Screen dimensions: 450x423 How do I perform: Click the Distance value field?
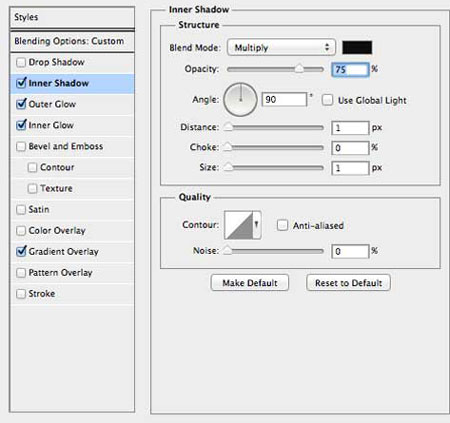350,128
